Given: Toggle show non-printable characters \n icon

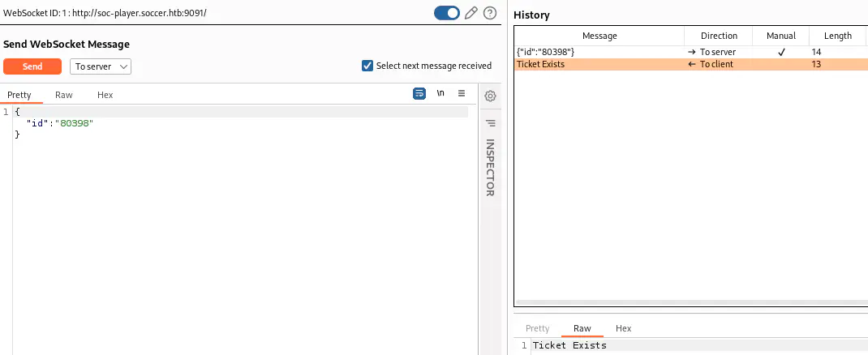Looking at the screenshot, I should click(440, 94).
